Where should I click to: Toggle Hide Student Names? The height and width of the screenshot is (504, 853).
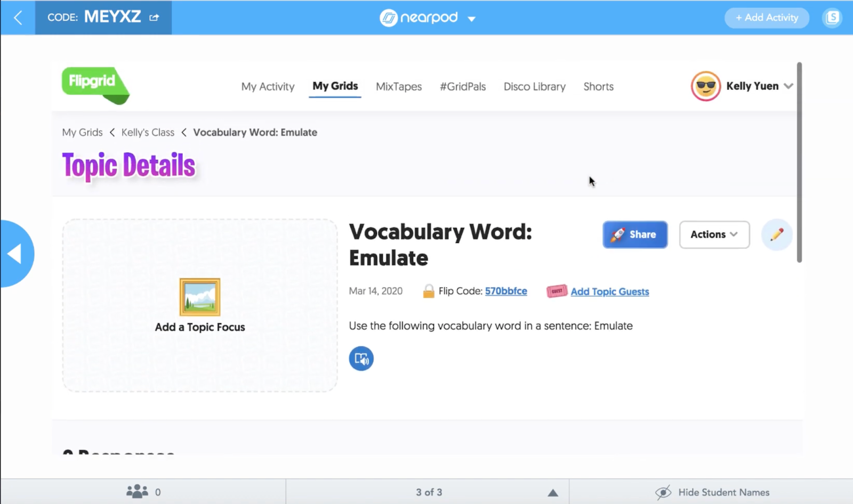[712, 492]
